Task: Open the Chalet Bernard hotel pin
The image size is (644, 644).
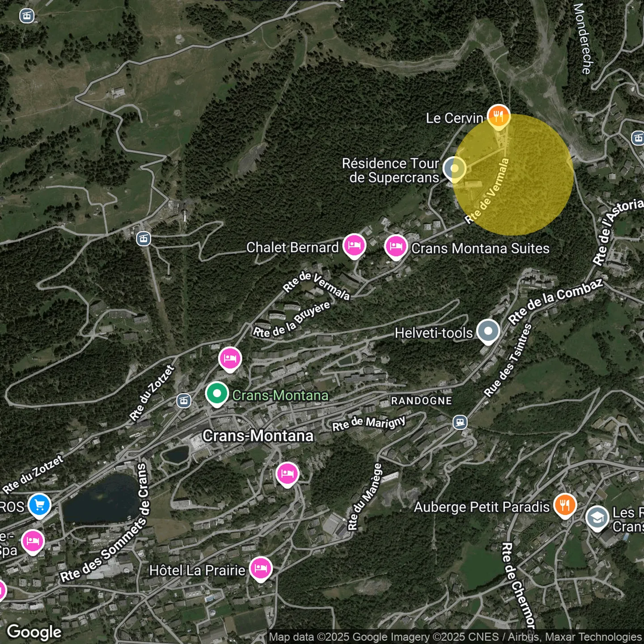Action: [354, 246]
